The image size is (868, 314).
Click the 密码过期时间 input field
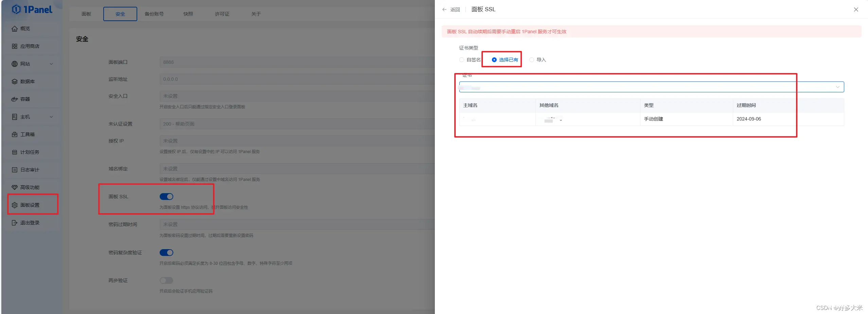(297, 224)
